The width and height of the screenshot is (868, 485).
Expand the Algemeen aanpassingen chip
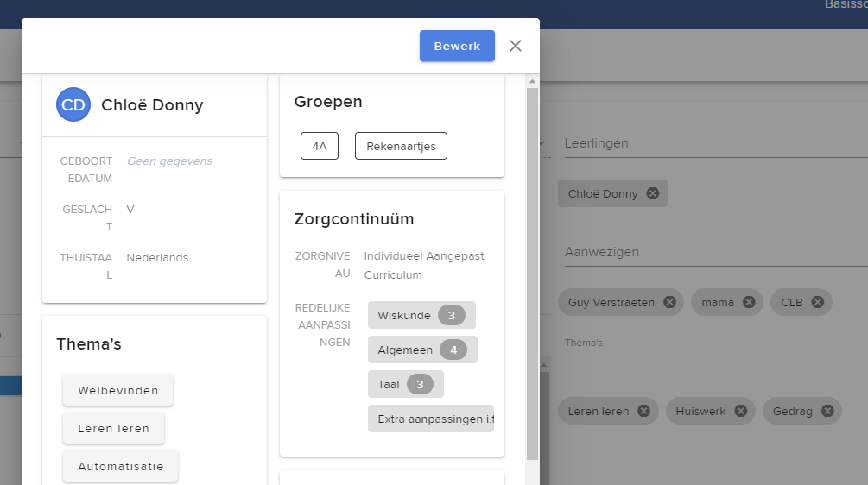pyautogui.click(x=422, y=350)
